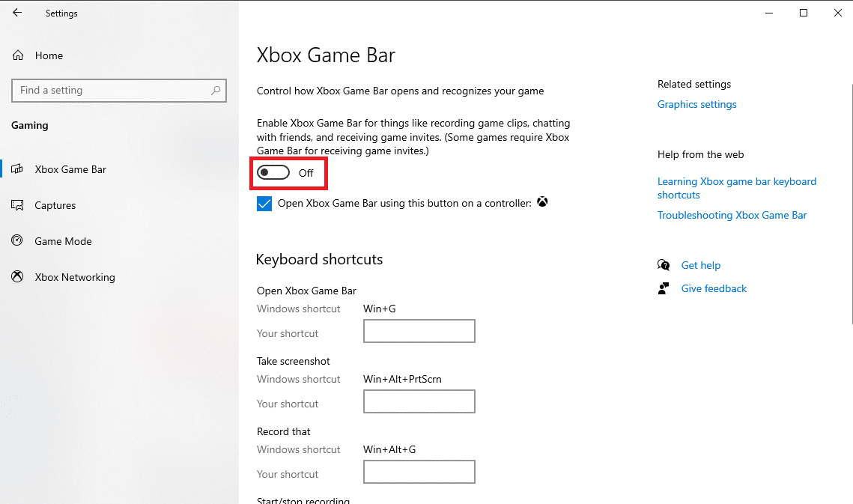Click the Xbox Game Bar page title

326,55
